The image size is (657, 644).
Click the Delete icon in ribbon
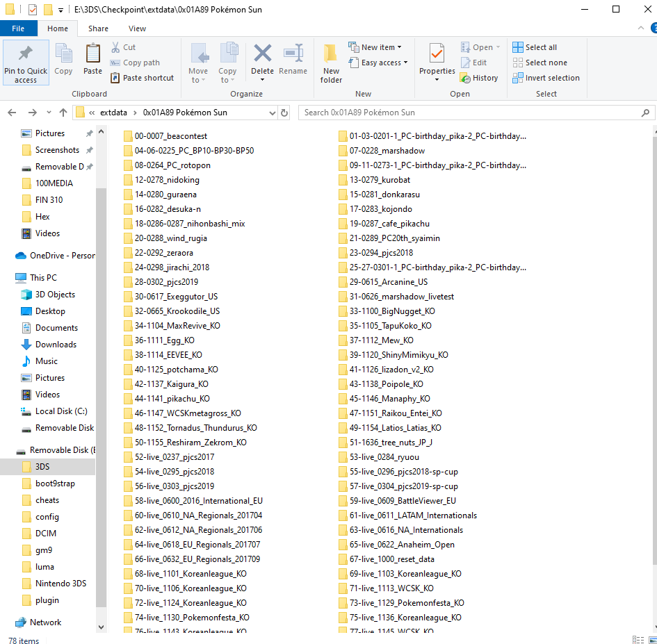tap(262, 60)
